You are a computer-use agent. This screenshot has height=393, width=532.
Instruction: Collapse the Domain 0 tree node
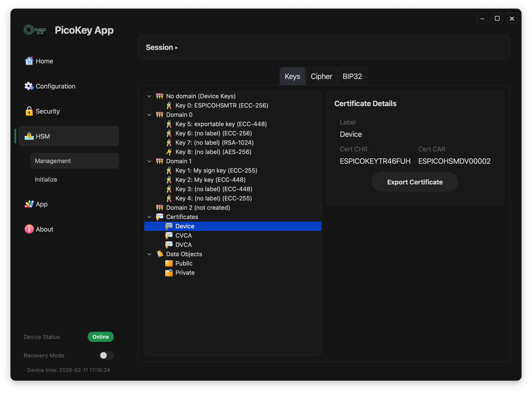pos(149,115)
